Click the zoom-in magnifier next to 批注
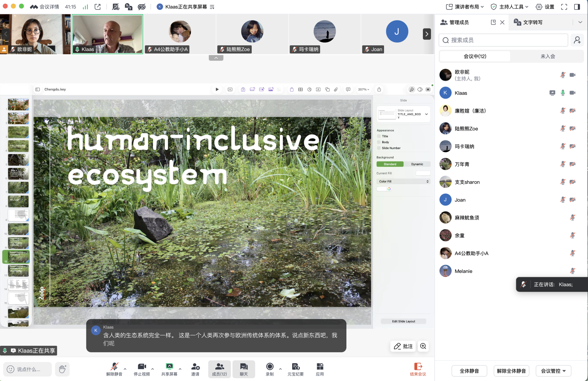This screenshot has width=588, height=381. [423, 346]
